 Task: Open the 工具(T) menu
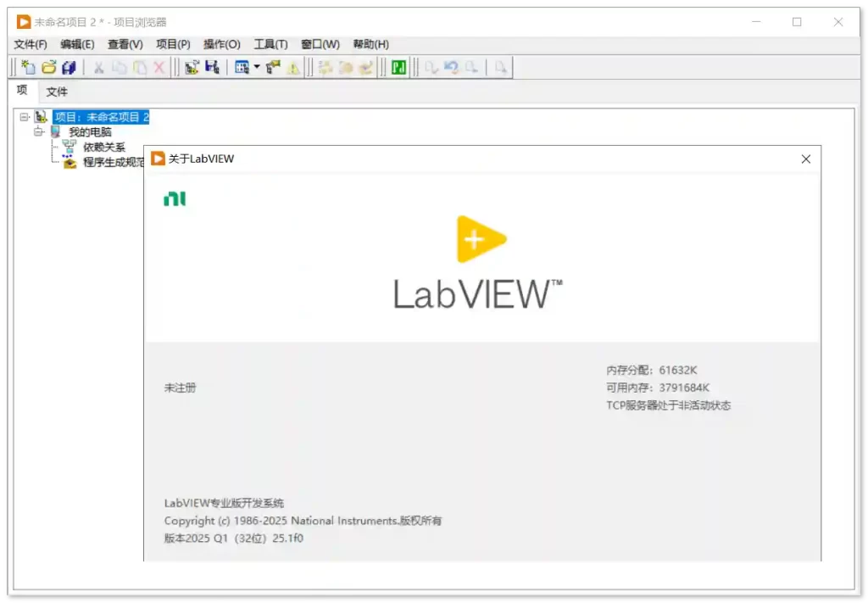click(x=270, y=44)
